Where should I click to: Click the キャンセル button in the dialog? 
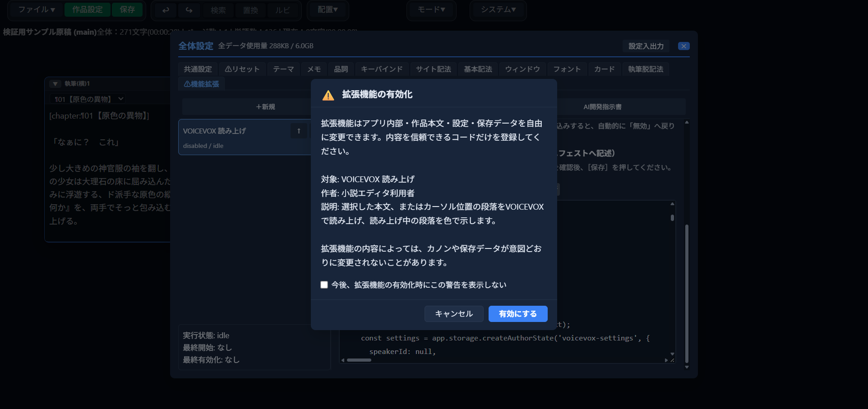point(454,314)
